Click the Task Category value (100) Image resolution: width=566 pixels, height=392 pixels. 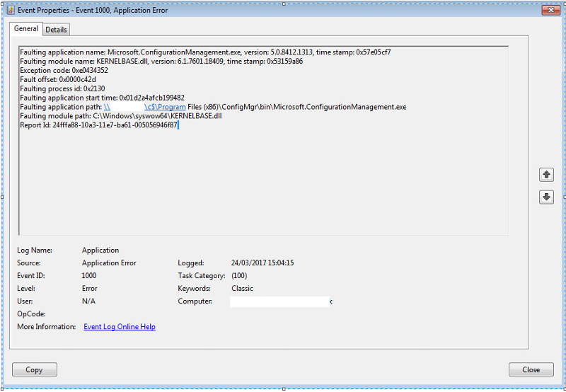point(239,276)
